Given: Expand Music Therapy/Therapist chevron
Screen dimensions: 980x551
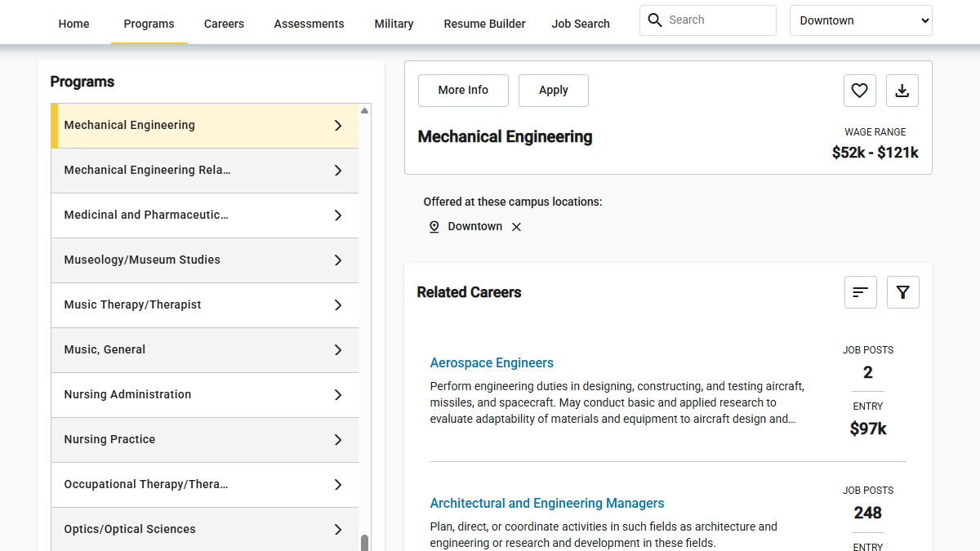Looking at the screenshot, I should 338,305.
